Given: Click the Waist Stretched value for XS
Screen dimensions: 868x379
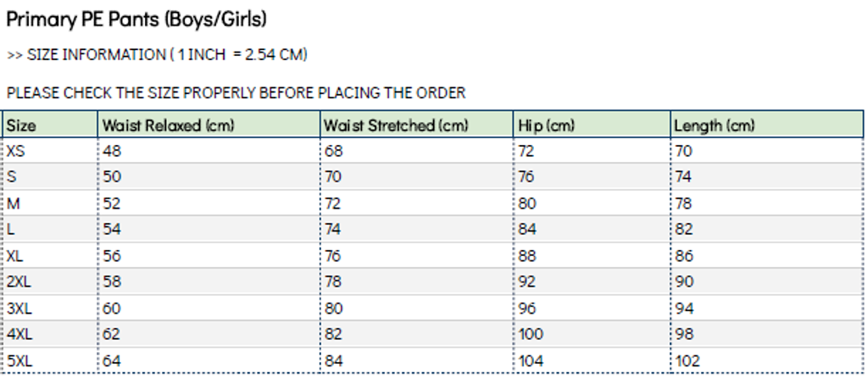Looking at the screenshot, I should click(335, 151).
